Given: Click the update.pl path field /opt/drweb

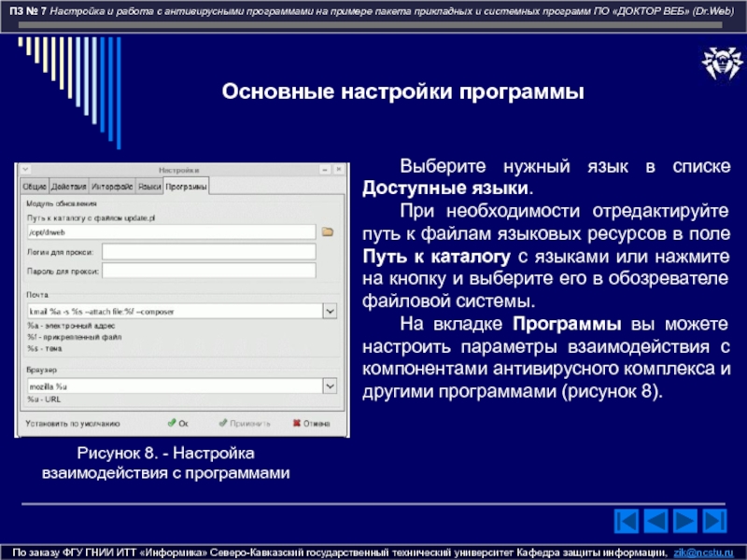Looking at the screenshot, I should (172, 231).
